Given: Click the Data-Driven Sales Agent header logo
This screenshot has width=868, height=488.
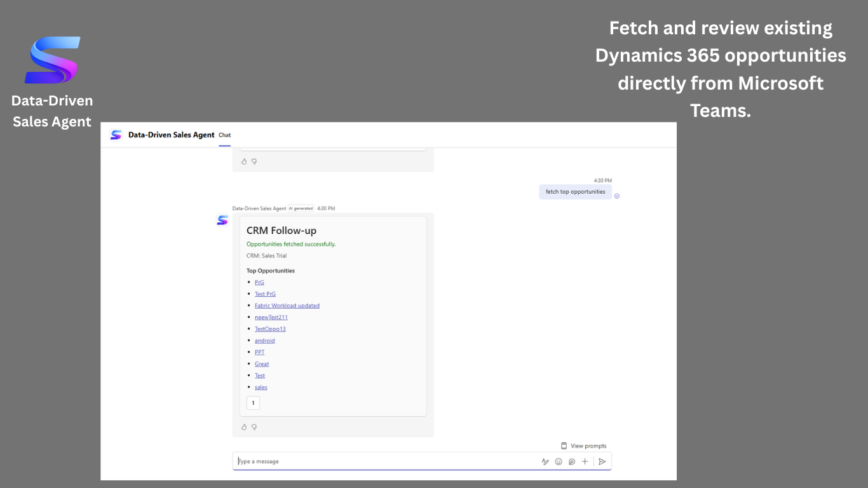Looking at the screenshot, I should pos(116,135).
